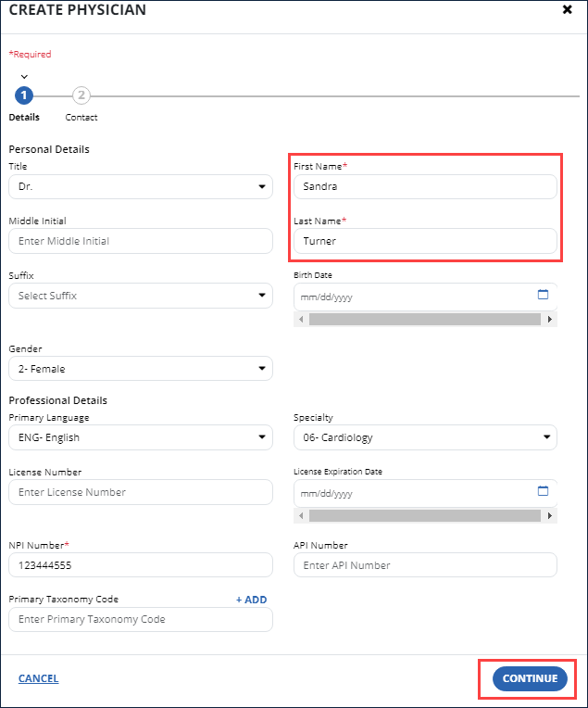
Task: Click the Enter API Number field
Action: tap(425, 565)
